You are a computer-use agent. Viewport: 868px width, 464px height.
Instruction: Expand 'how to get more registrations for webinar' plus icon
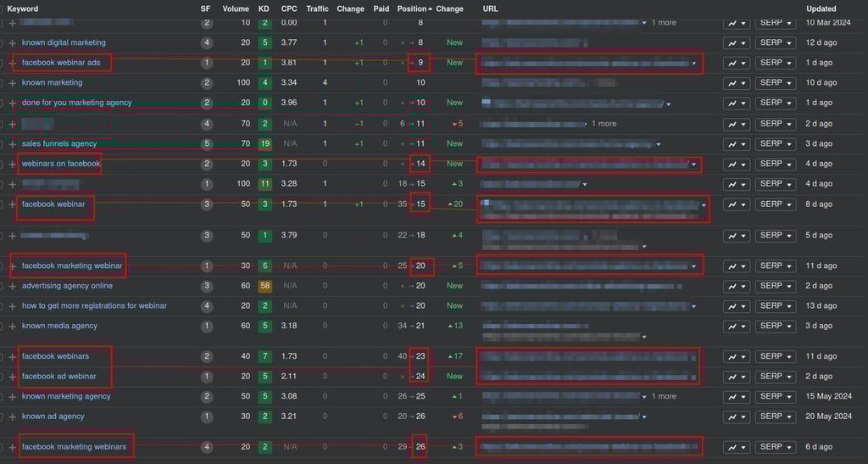12,307
